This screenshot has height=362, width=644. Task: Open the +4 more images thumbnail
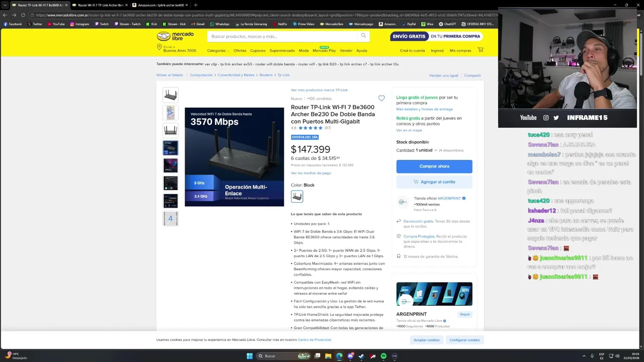point(171,218)
